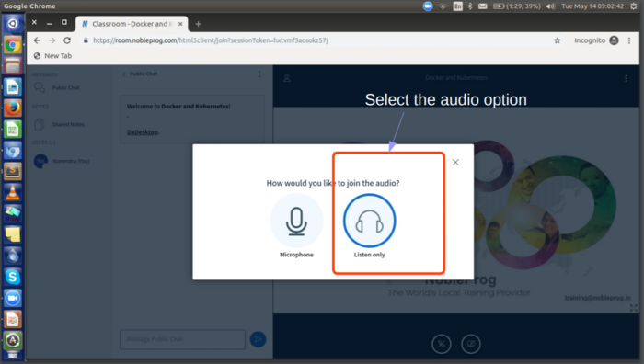Hide Public Chat using the back arrow
The width and height of the screenshot is (644, 364).
(124, 74)
